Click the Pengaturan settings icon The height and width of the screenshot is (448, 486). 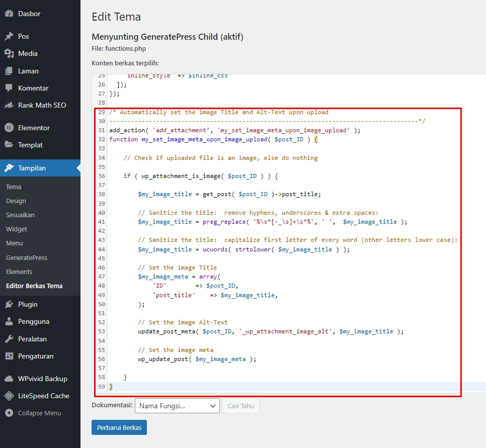click(9, 356)
